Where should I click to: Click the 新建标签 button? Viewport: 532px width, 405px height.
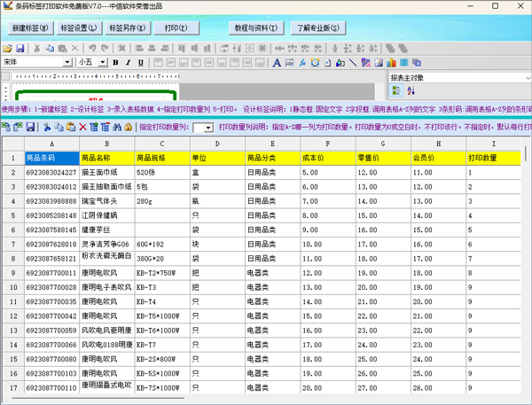(30, 28)
